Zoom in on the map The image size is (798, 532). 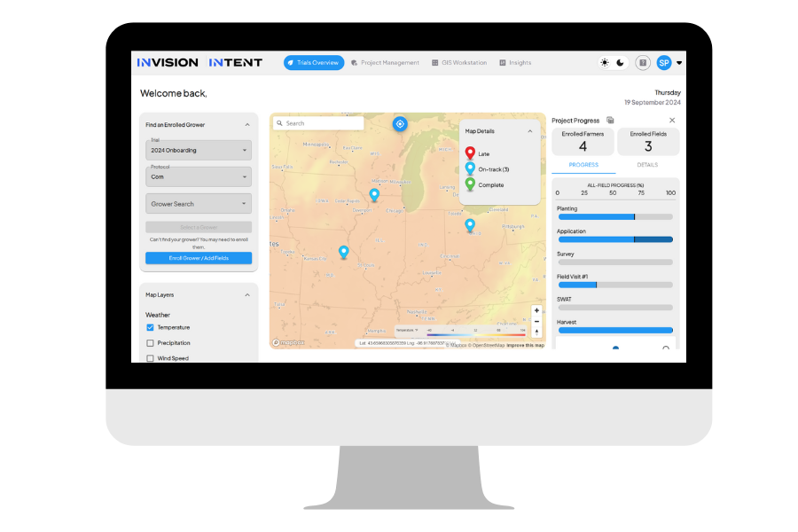pyautogui.click(x=536, y=311)
